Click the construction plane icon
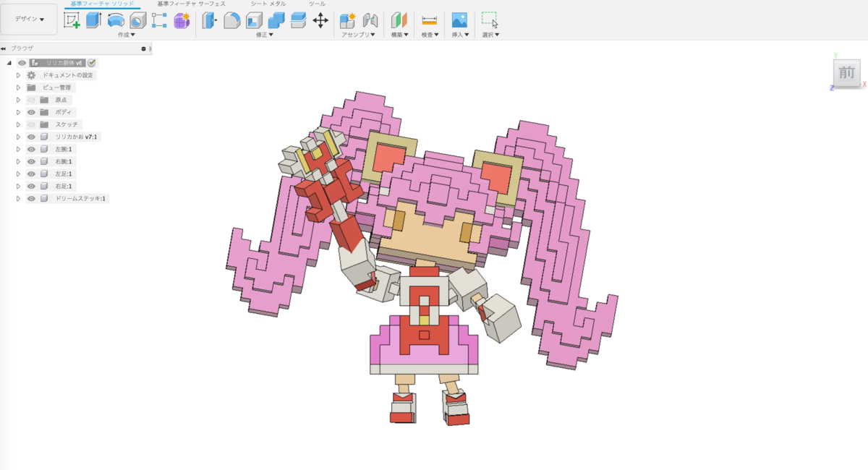 399,20
